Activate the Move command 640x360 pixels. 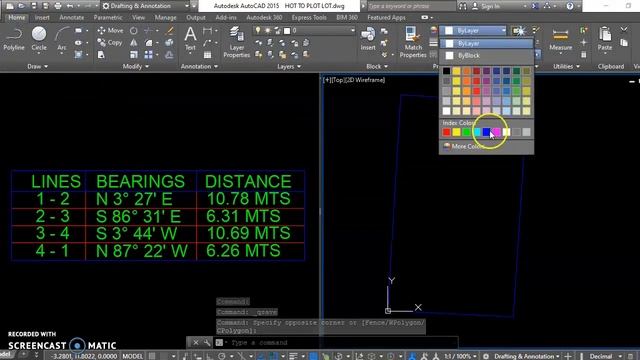coord(110,31)
